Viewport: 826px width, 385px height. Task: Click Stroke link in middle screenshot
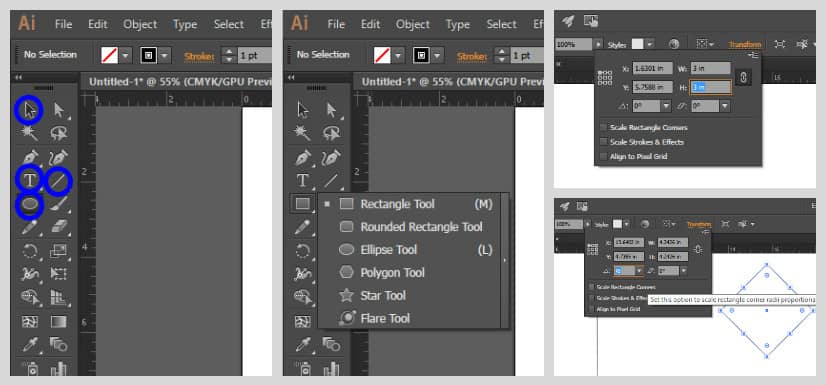click(x=473, y=56)
